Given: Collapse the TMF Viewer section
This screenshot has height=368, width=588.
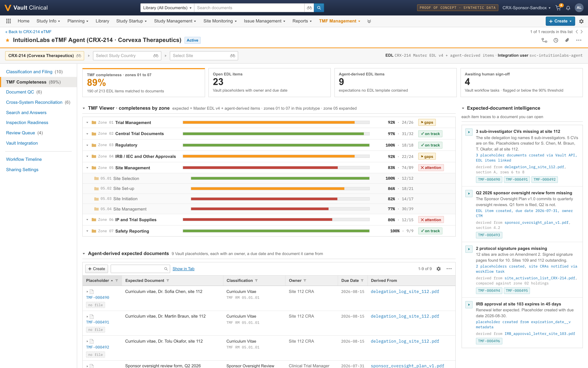Looking at the screenshot, I should [84, 108].
